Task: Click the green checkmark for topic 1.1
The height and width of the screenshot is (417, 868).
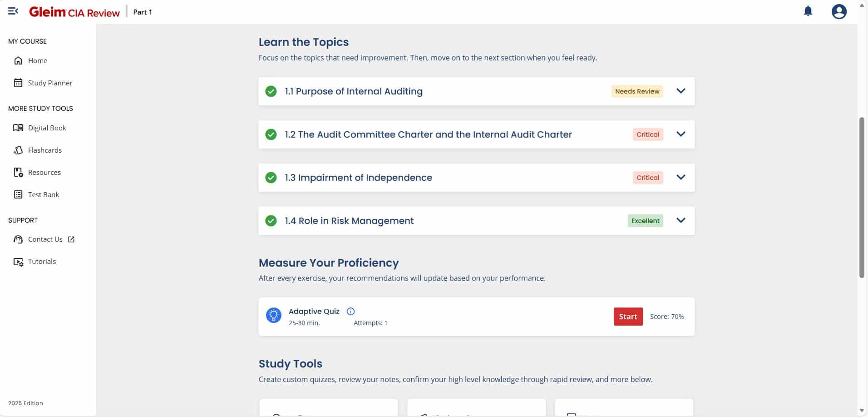Action: point(271,91)
